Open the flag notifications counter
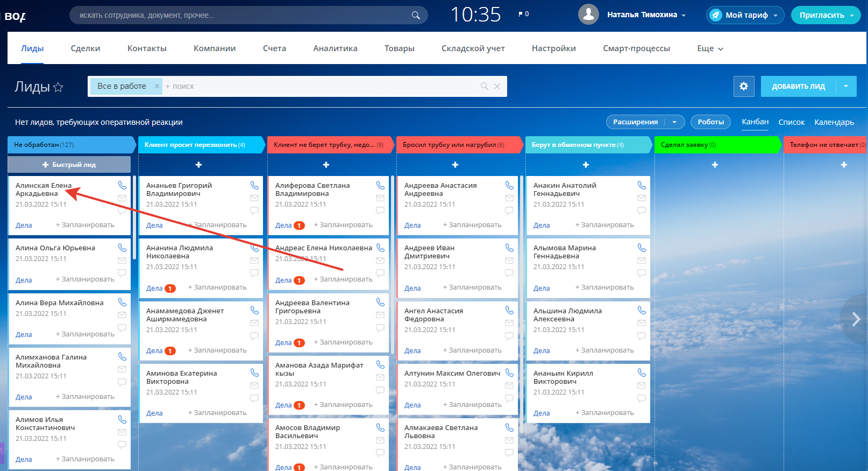The width and height of the screenshot is (868, 471). (x=523, y=14)
